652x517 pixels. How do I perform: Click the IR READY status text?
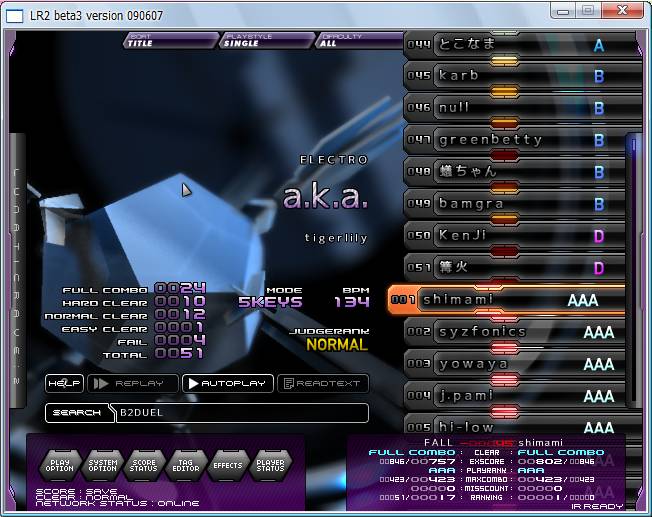click(x=597, y=506)
